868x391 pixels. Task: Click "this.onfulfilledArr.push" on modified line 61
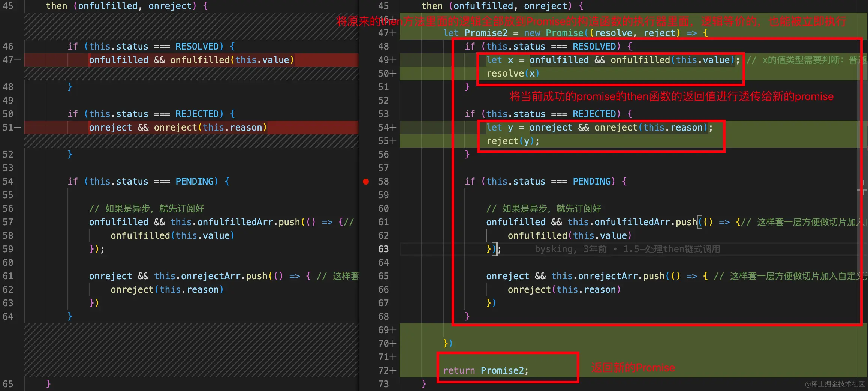click(632, 222)
